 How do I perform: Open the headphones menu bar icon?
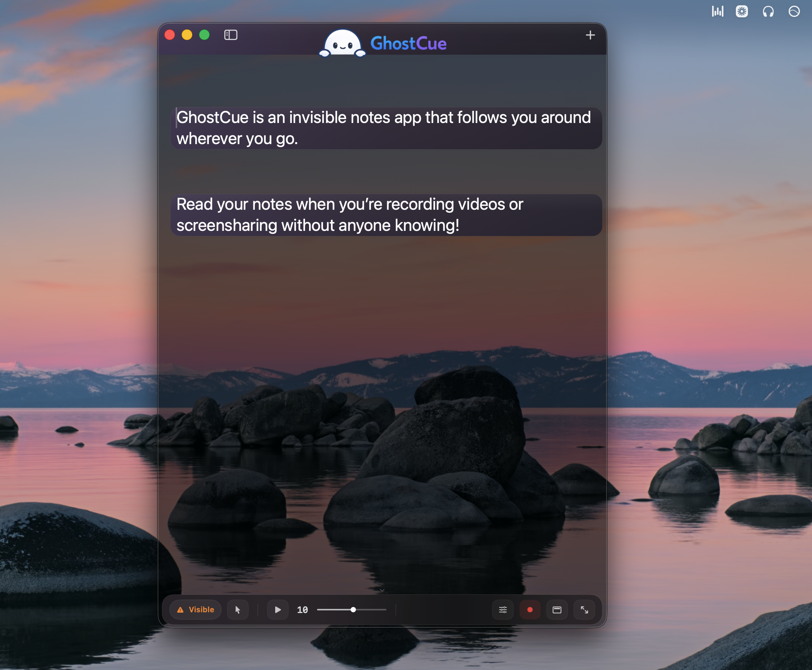tap(768, 12)
